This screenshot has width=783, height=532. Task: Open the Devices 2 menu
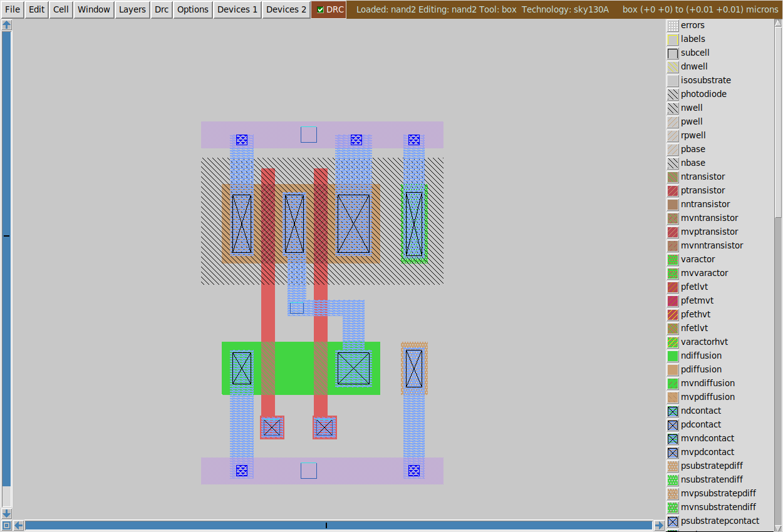coord(286,9)
